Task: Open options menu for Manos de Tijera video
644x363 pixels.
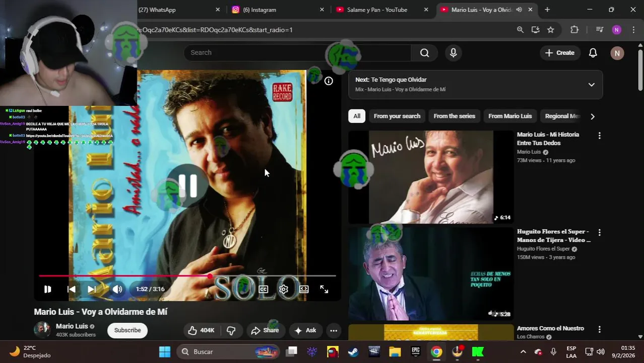Action: [599, 232]
